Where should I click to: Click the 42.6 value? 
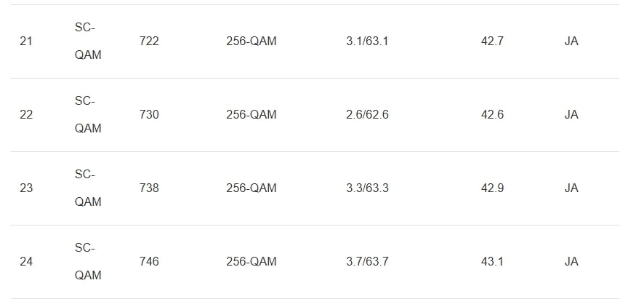coord(492,115)
